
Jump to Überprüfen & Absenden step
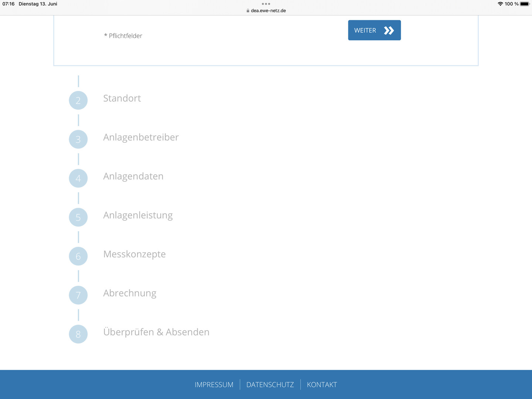point(156,332)
